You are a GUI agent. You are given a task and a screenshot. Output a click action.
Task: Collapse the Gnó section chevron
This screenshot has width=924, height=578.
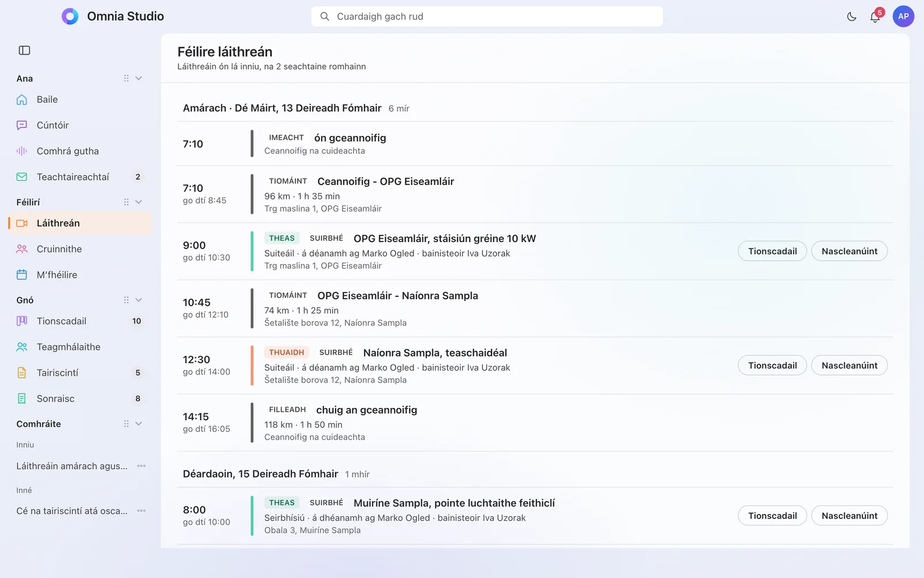pos(139,300)
